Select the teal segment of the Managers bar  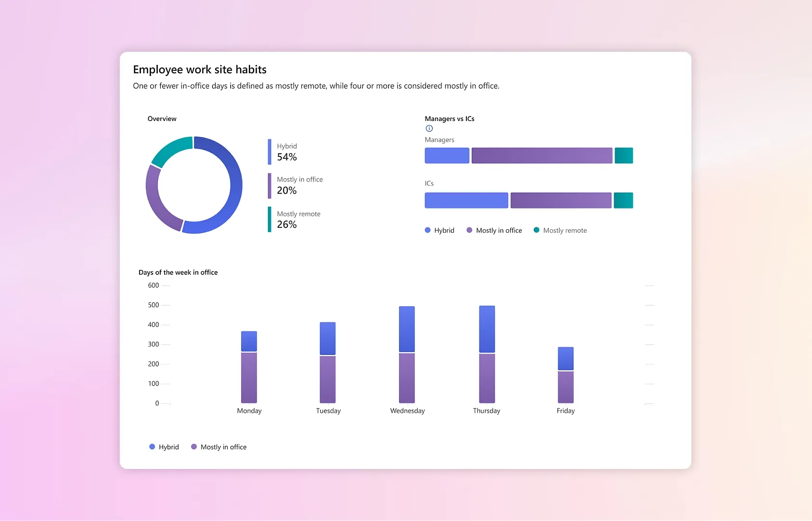624,156
